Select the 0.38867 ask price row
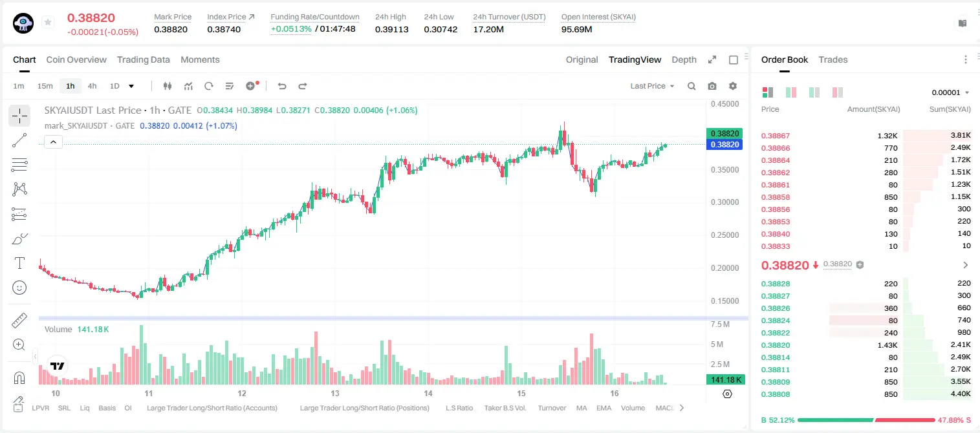The width and height of the screenshot is (980, 433). [866, 136]
